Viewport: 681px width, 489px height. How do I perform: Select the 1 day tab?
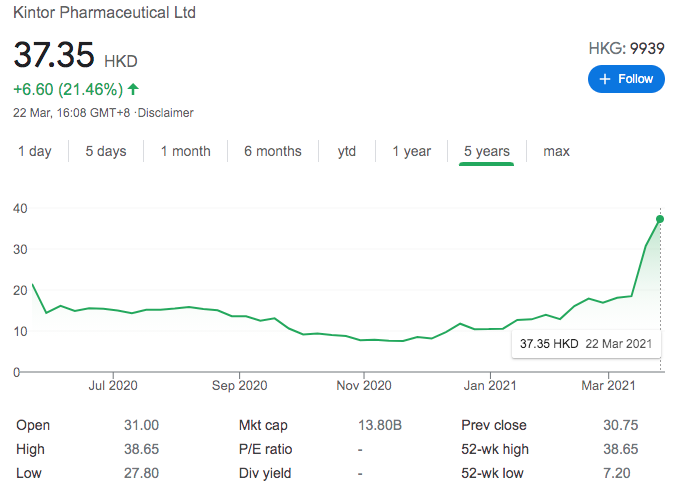pos(35,151)
